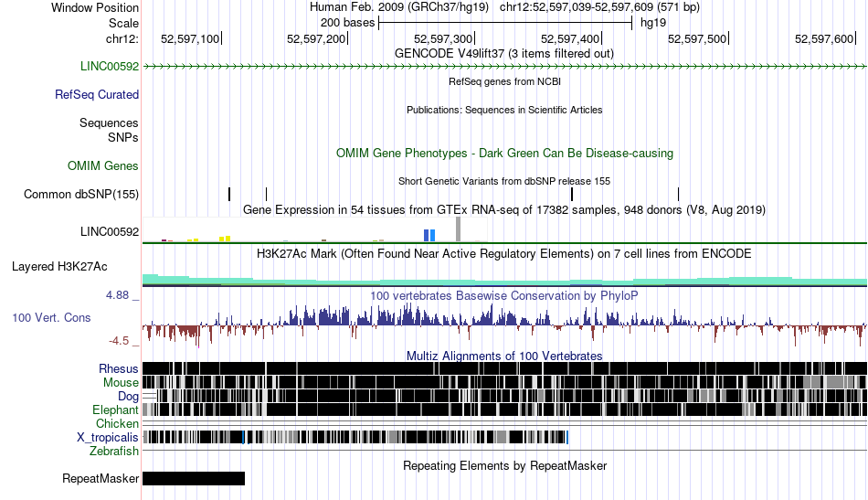The width and height of the screenshot is (868, 500).
Task: Click the Rhesus alignment row label
Action: pyautogui.click(x=119, y=368)
